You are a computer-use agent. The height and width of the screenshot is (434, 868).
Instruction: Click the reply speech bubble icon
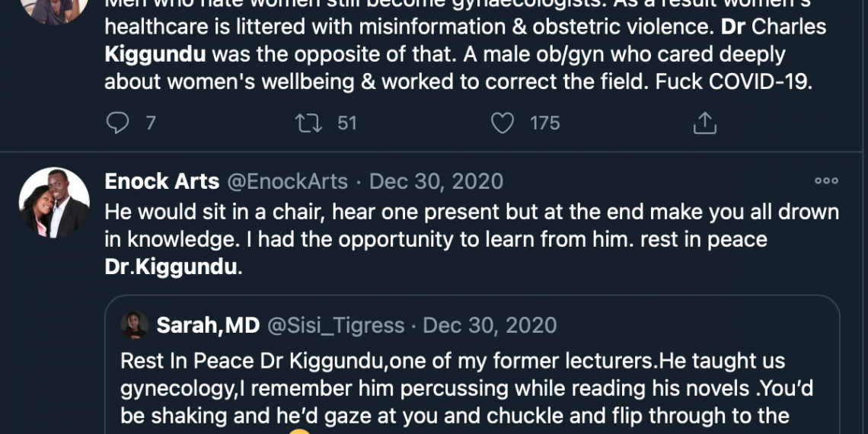pos(117,123)
